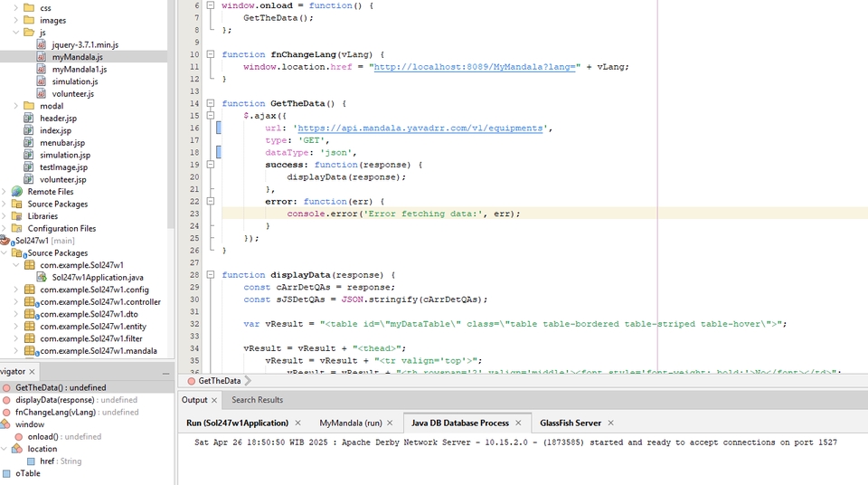Click the modal folder icon

(29, 105)
